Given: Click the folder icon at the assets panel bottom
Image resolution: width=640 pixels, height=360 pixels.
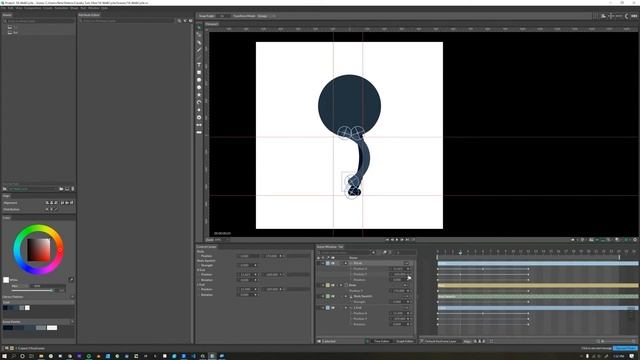Looking at the screenshot, I should pyautogui.click(x=61, y=189).
